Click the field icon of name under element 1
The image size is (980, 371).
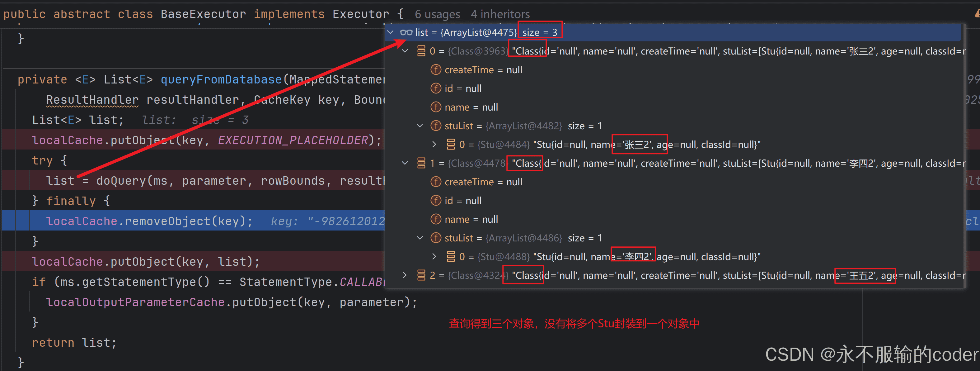436,219
